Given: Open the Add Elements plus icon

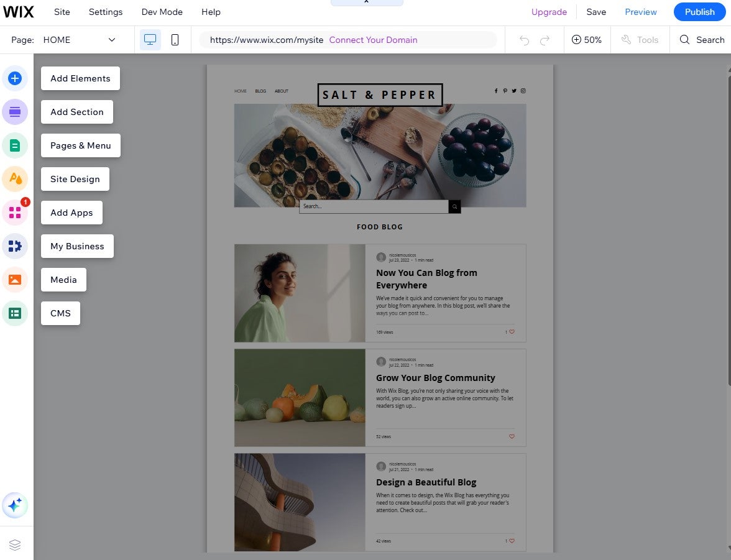Looking at the screenshot, I should pyautogui.click(x=16, y=78).
